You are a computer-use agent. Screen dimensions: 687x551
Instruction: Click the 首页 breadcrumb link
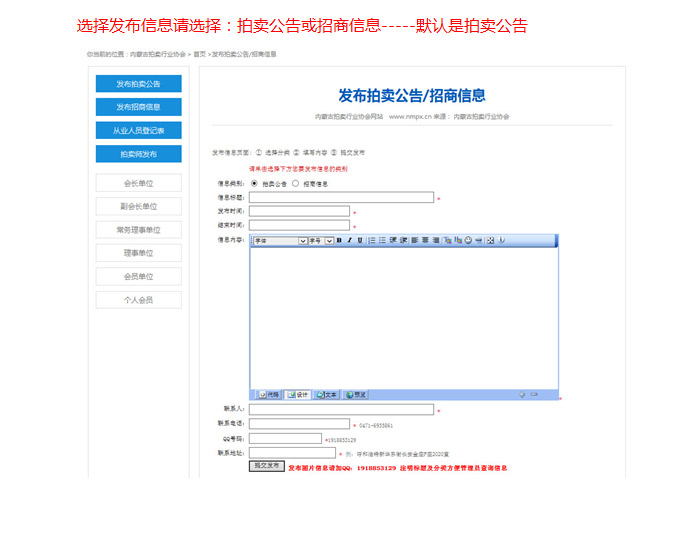point(199,54)
